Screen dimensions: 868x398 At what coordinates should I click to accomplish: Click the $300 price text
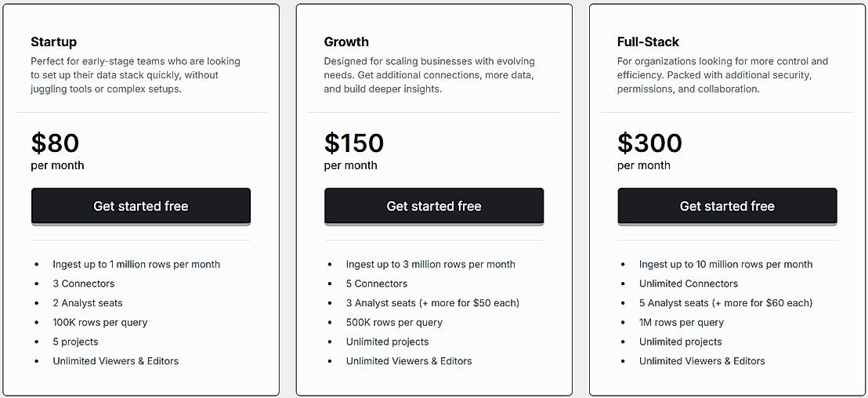pyautogui.click(x=649, y=143)
